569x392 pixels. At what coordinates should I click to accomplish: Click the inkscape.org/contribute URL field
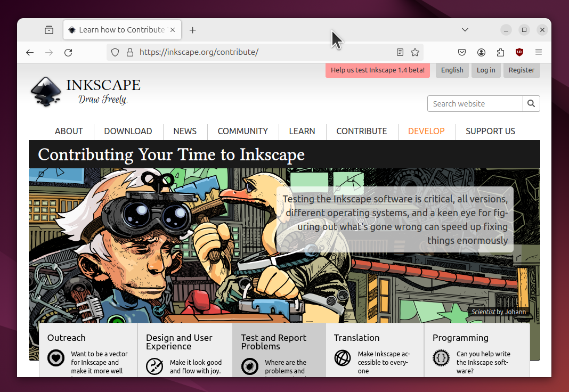click(x=264, y=52)
